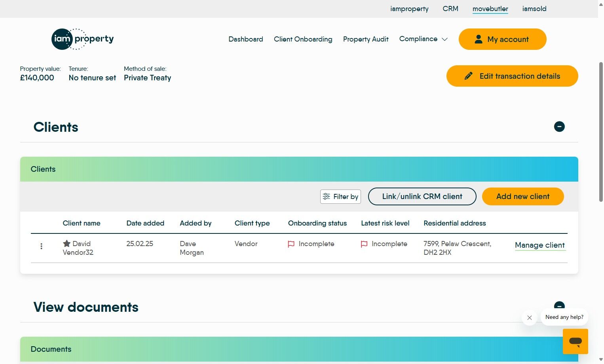
Task: Click the date 25.02.25
Action: (x=140, y=244)
